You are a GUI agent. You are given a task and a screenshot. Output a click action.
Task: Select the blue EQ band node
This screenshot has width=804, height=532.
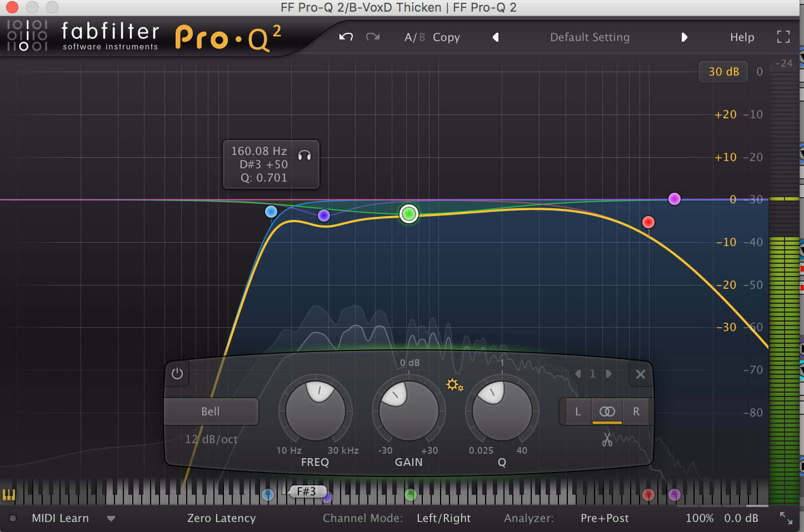(271, 211)
